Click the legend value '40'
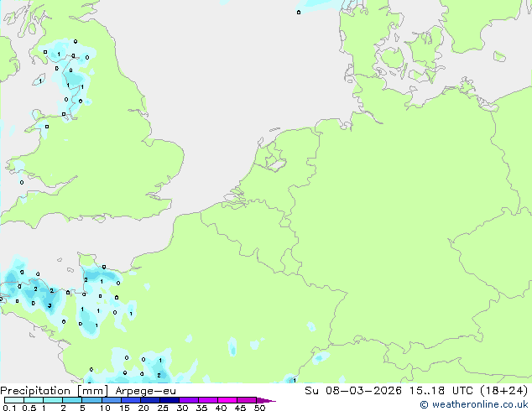 tap(221, 408)
